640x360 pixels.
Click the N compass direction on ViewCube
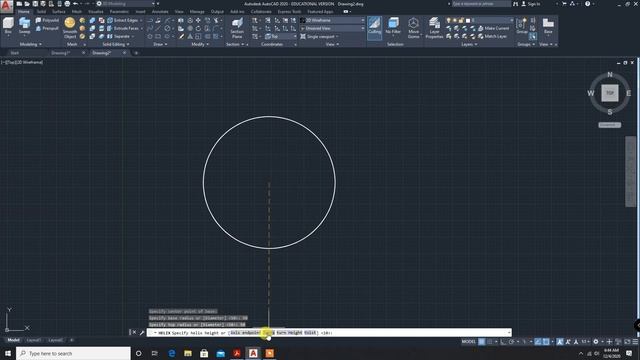click(610, 74)
